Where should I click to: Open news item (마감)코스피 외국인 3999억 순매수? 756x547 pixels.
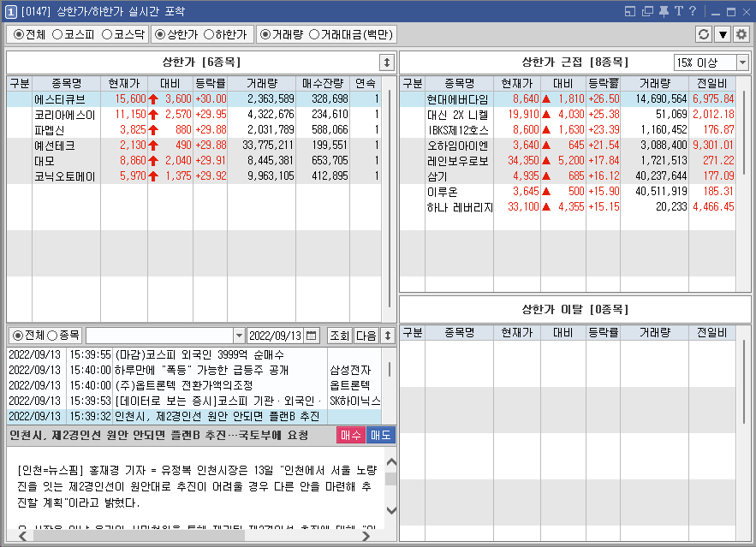pyautogui.click(x=194, y=354)
